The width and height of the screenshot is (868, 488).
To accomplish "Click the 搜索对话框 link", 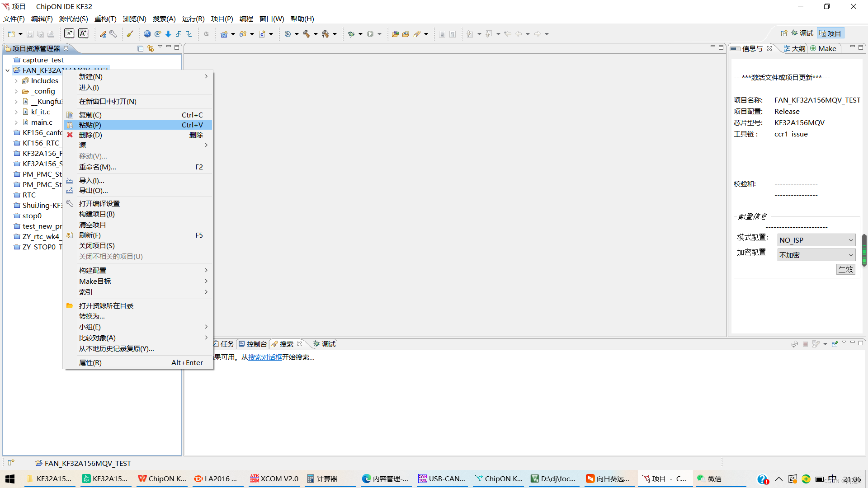I will coord(265,357).
